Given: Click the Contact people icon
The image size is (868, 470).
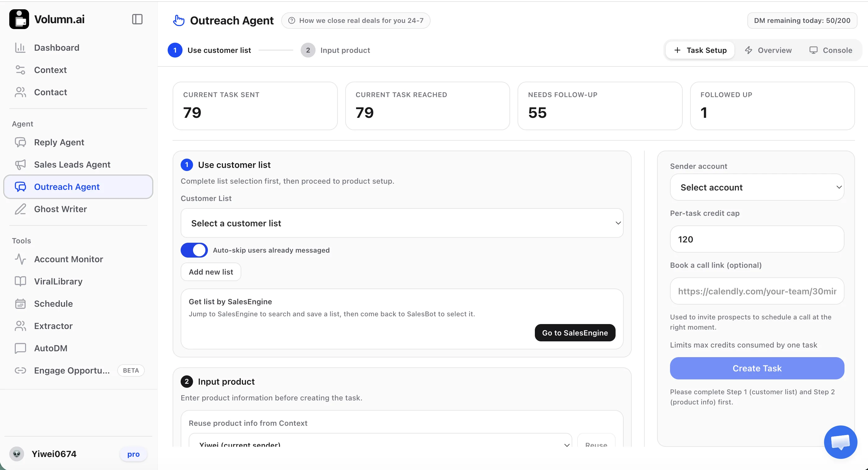Looking at the screenshot, I should coord(20,92).
